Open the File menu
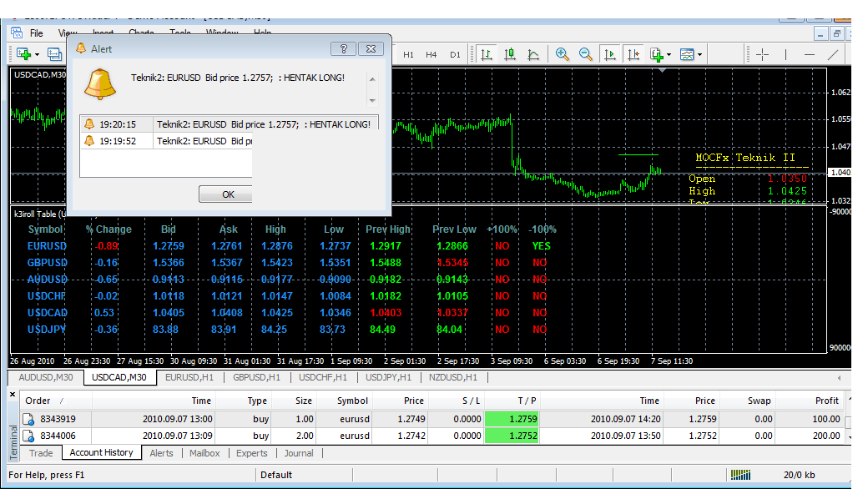The width and height of the screenshot is (868, 489). tap(37, 33)
